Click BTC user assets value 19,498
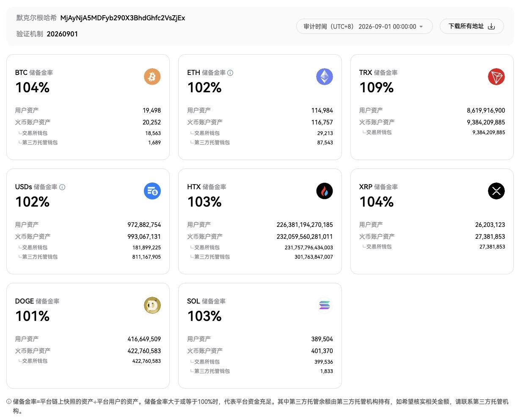 (152, 111)
